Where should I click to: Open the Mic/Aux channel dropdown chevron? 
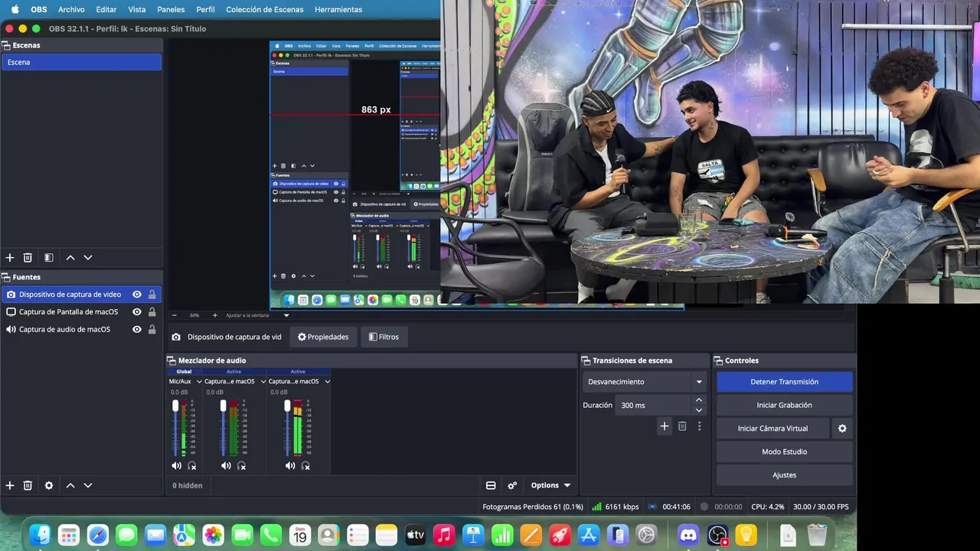click(199, 381)
